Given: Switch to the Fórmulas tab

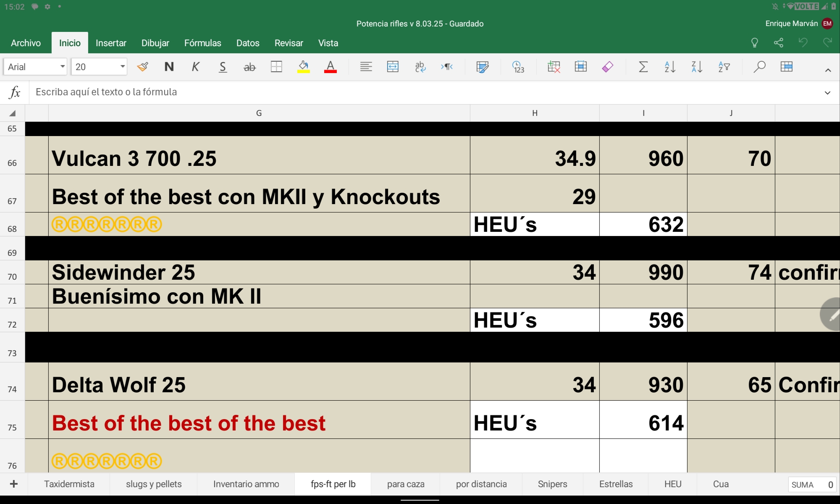Looking at the screenshot, I should (202, 43).
